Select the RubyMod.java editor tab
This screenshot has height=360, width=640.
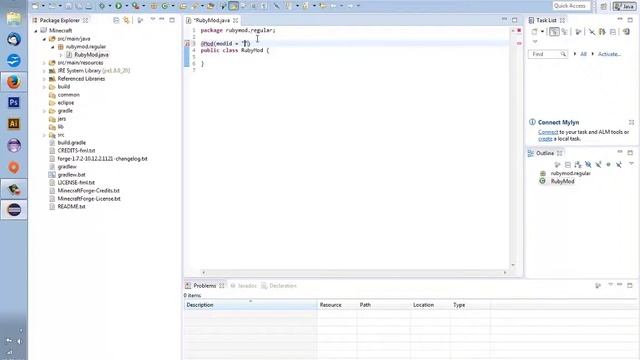[x=211, y=20]
